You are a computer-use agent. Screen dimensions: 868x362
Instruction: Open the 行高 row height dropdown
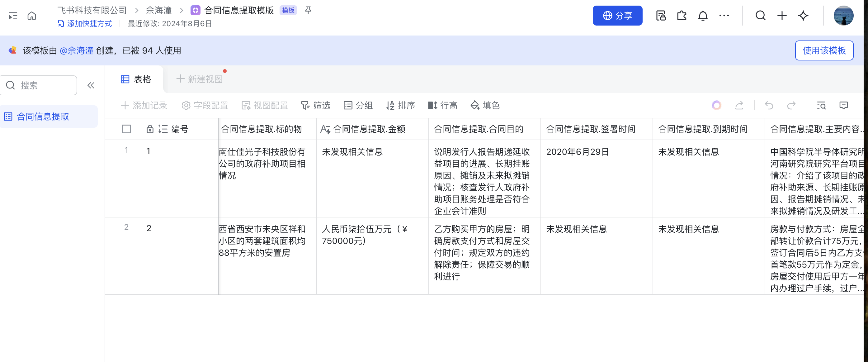tap(442, 106)
